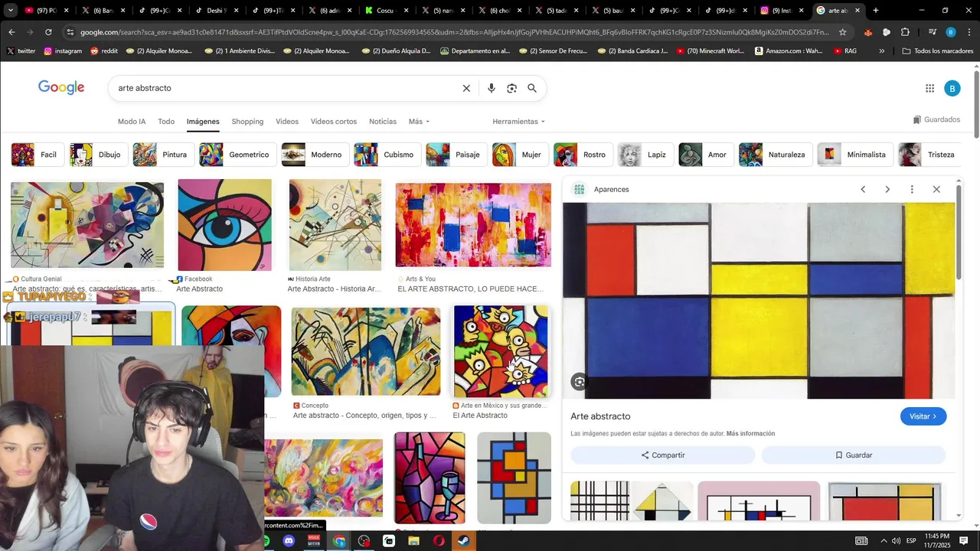Click the magnifying glass search button

click(x=532, y=88)
